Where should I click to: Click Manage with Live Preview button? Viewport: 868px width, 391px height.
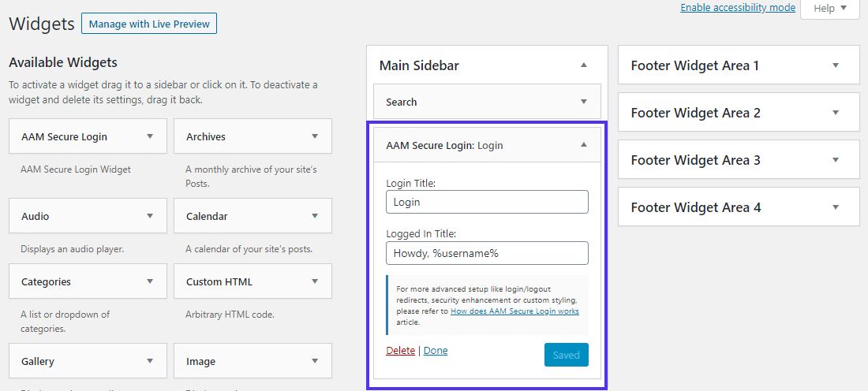pyautogui.click(x=149, y=24)
